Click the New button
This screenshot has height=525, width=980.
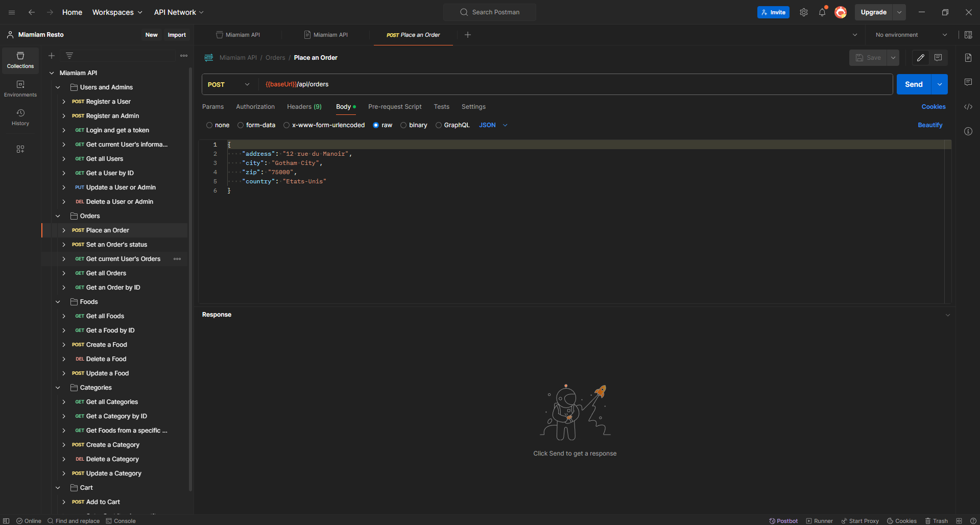[x=152, y=35]
